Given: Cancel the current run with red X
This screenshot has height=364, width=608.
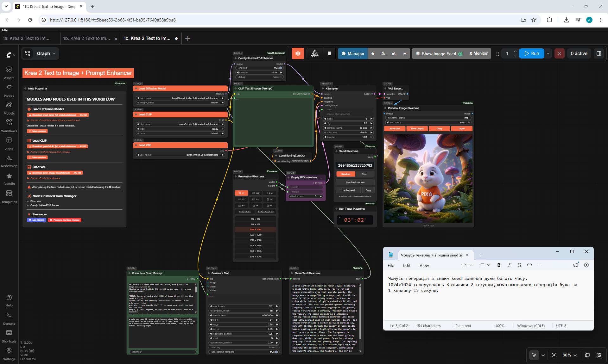Looking at the screenshot, I should pyautogui.click(x=560, y=53).
